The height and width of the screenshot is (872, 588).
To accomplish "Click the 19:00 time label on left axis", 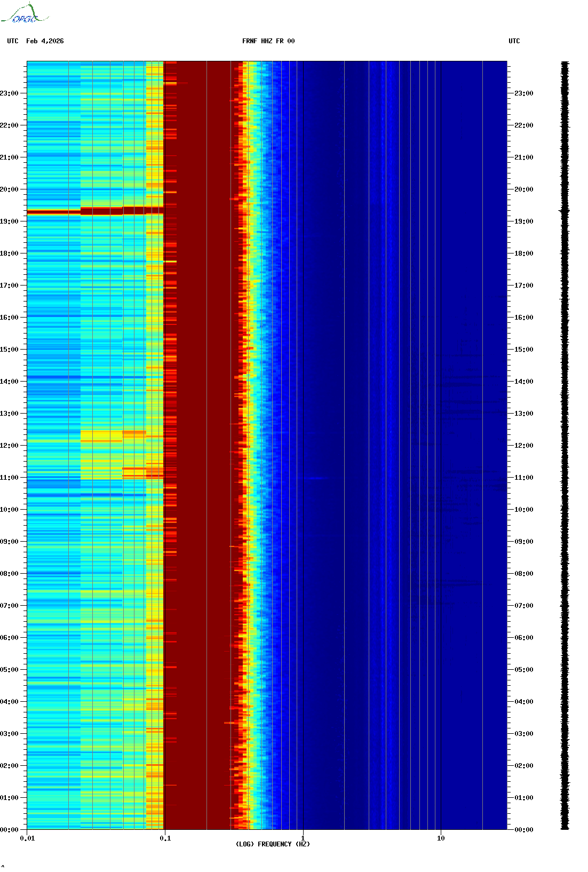I will 9,221.
